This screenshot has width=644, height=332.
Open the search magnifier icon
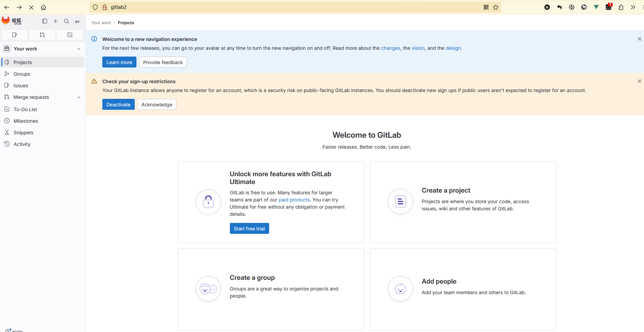click(x=67, y=21)
